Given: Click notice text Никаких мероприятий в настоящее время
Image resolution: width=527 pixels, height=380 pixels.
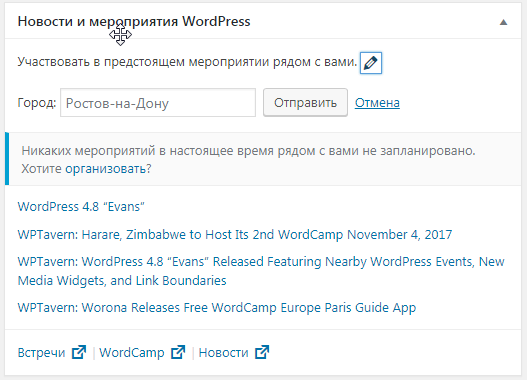Looking at the screenshot, I should point(248,151).
